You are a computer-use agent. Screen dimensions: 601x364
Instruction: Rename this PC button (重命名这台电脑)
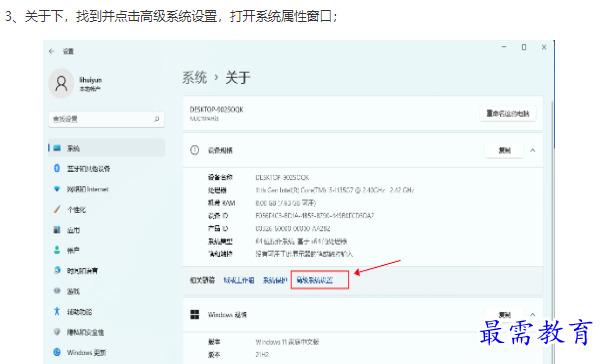point(508,113)
